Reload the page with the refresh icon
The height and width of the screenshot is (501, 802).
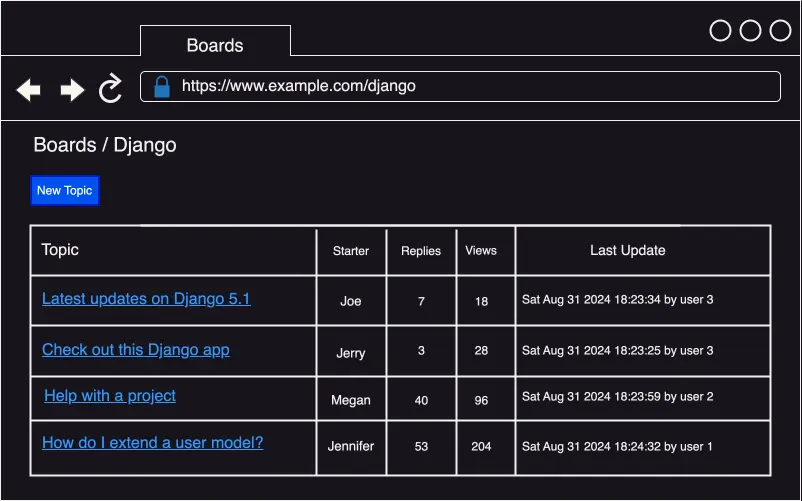point(110,88)
